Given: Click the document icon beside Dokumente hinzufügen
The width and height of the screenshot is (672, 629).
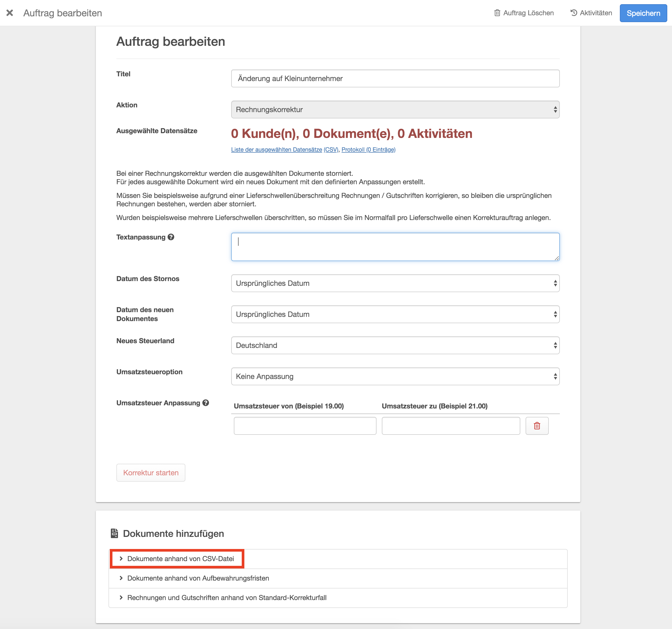Looking at the screenshot, I should point(114,533).
